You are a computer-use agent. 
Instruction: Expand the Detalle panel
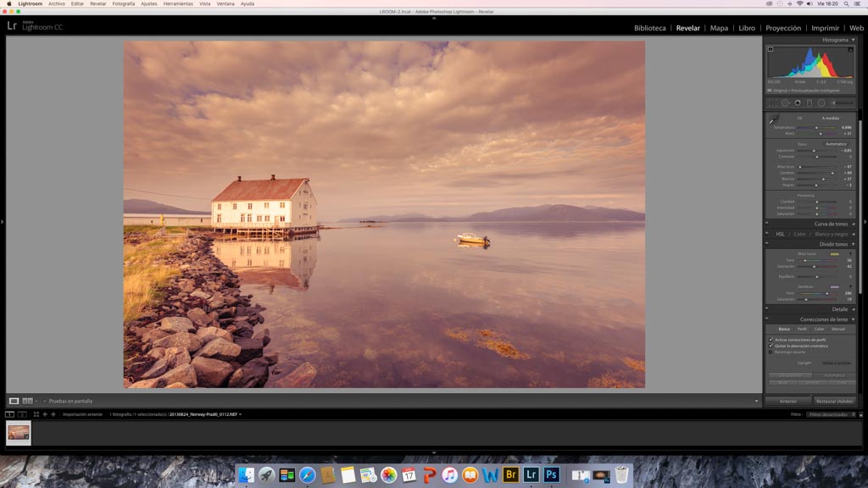pyautogui.click(x=839, y=309)
